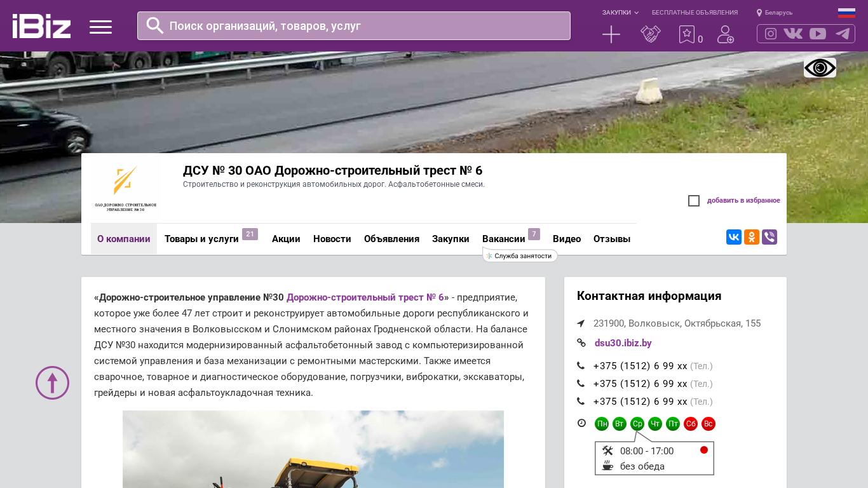
Task: Click the company logo thumbnail
Action: (x=125, y=188)
